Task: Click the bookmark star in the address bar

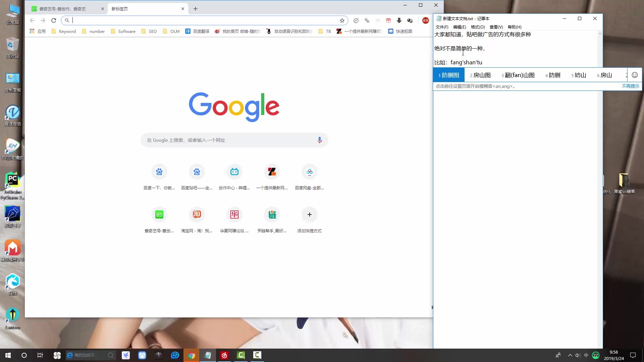Action: pyautogui.click(x=342, y=20)
